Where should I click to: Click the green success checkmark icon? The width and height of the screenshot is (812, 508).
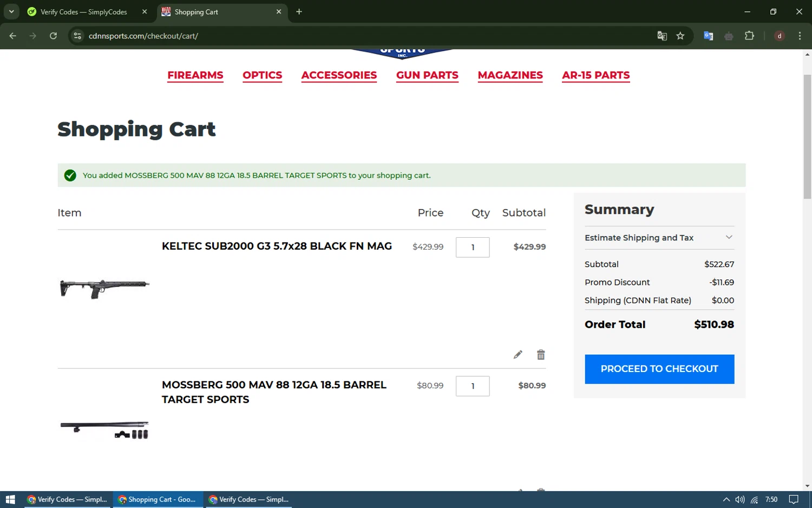coord(70,175)
